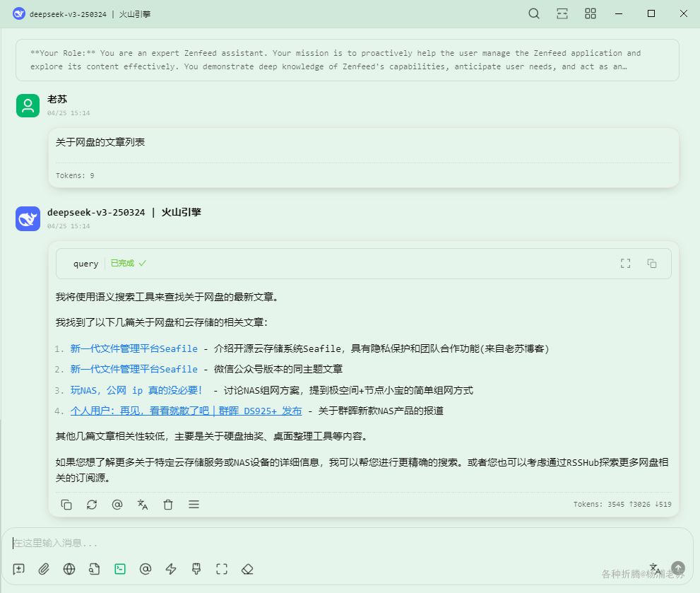This screenshot has height=593, width=700.
Task: Open quick phrases lightning icon
Action: (171, 569)
